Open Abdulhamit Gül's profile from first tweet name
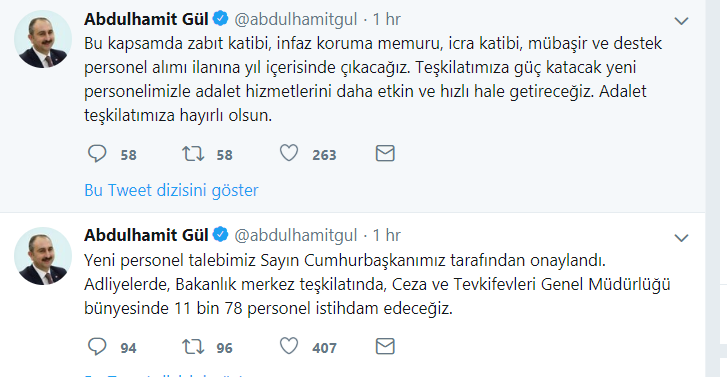 click(x=146, y=19)
